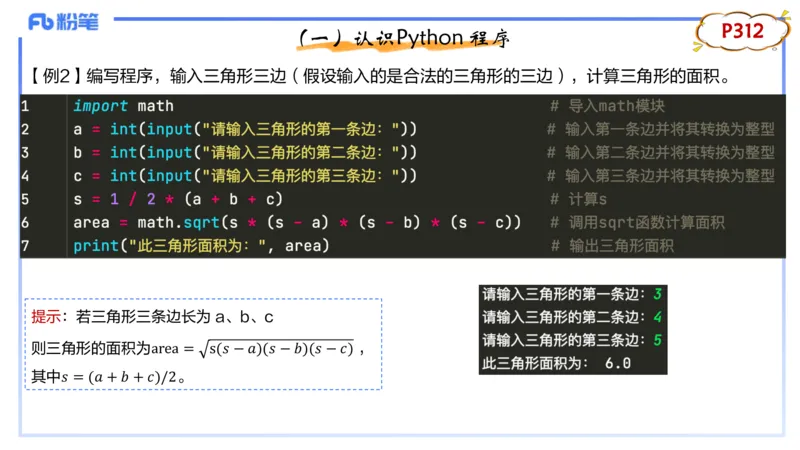This screenshot has width=800, height=450.
Task: Click the 调用sqrt函数计算面积 comment
Action: [x=645, y=222]
